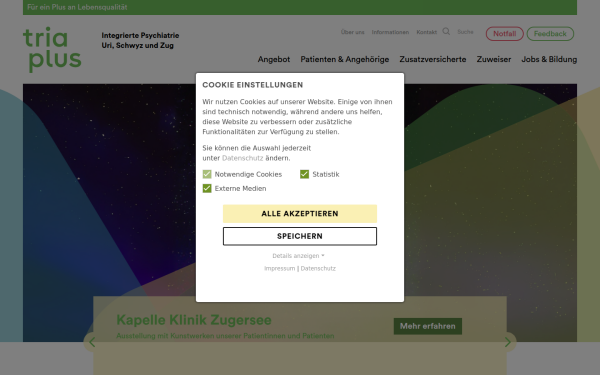
Task: Click the search magnifier icon
Action: pos(446,31)
